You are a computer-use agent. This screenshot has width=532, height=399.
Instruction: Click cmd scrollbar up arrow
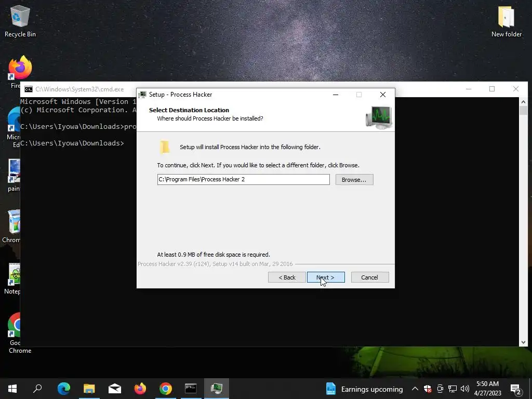click(523, 101)
